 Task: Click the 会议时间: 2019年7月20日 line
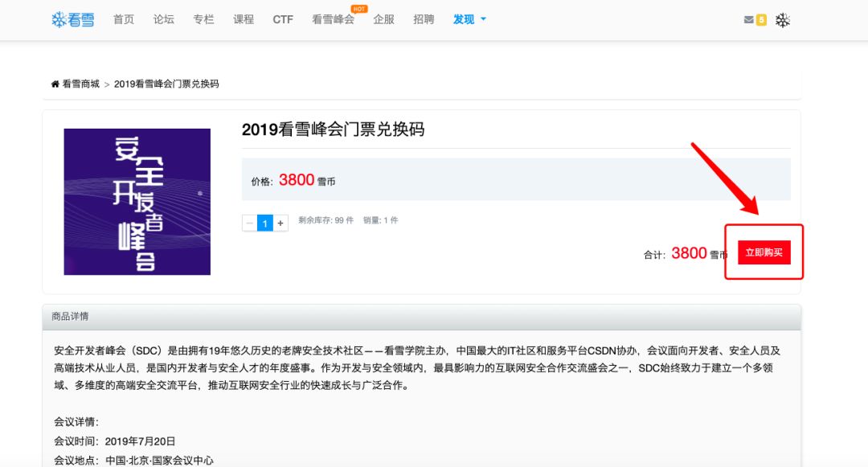tap(115, 441)
